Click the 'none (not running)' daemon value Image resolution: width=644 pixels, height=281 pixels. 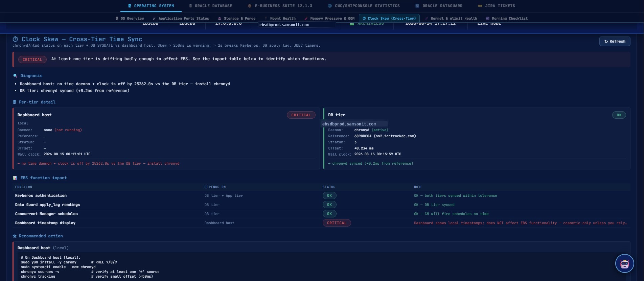click(63, 130)
